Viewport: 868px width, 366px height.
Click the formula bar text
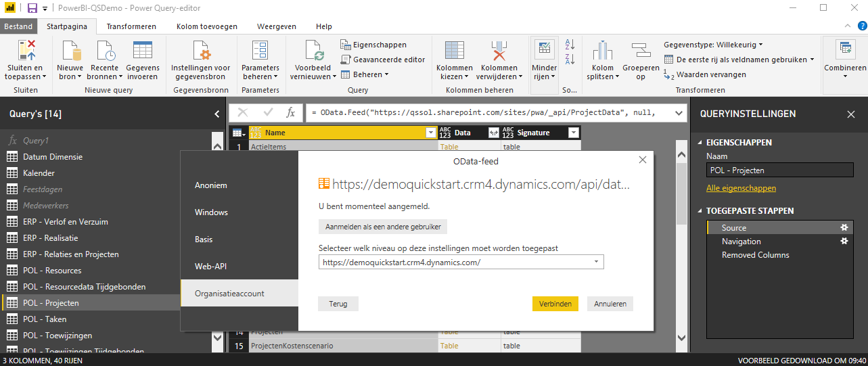pos(484,112)
